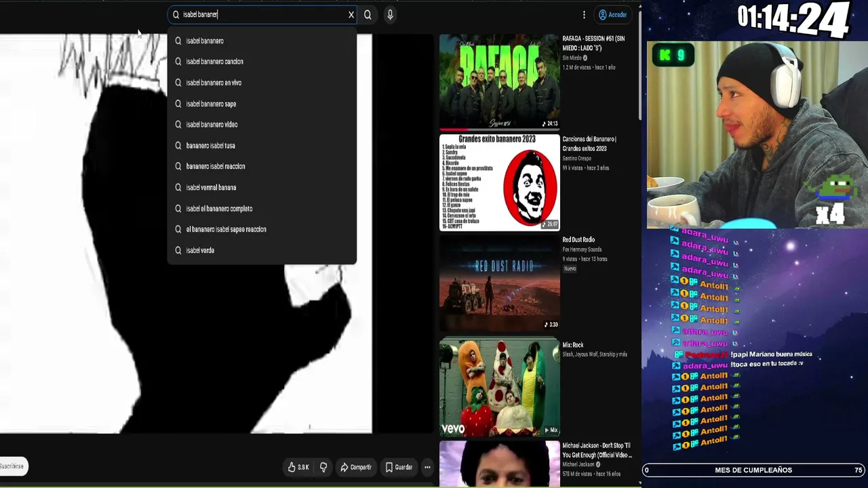
Task: Open the 'Michael Jackson' channel name under the video title
Action: (x=578, y=464)
